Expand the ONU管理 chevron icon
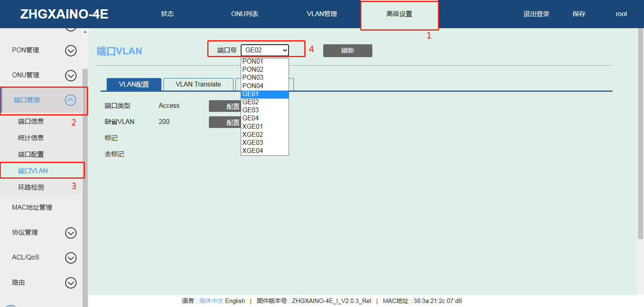 pos(71,76)
